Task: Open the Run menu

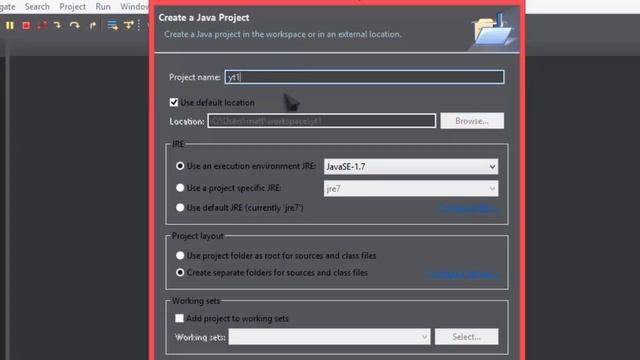Action: [x=103, y=7]
